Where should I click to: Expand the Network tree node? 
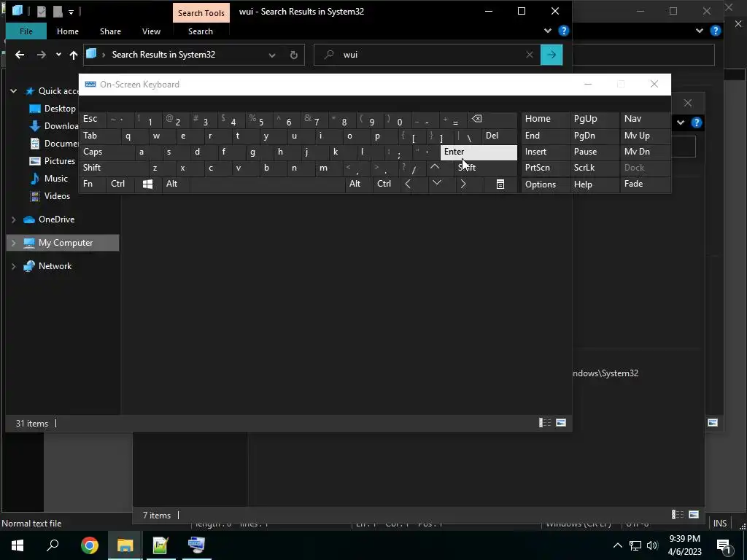pyautogui.click(x=14, y=266)
